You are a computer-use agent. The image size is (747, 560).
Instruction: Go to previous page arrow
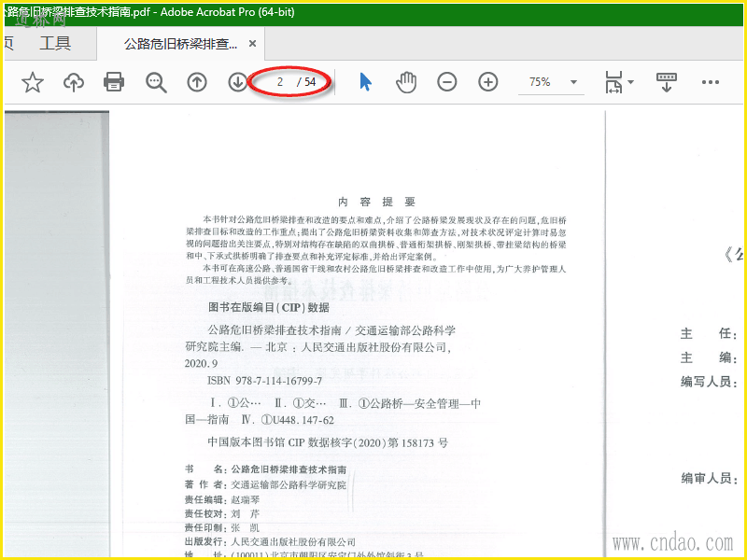click(x=197, y=82)
